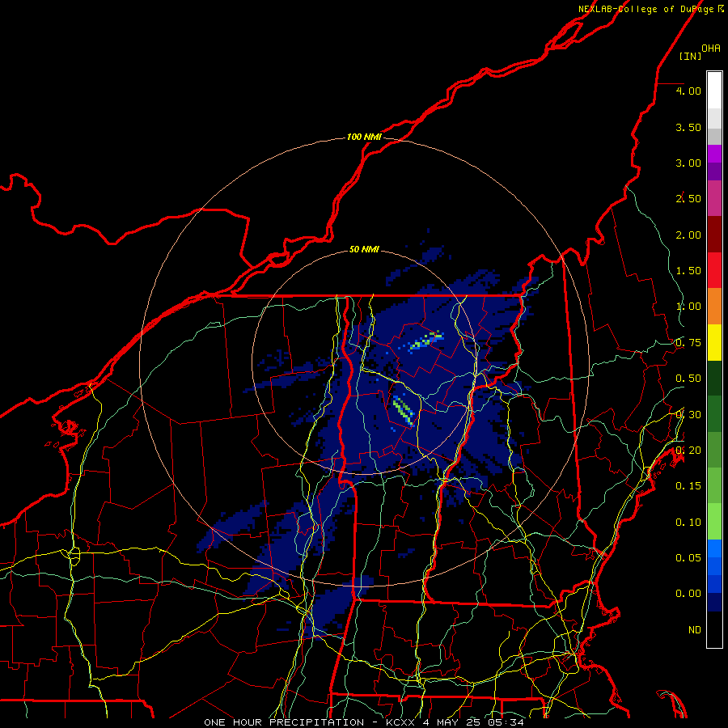The image size is (728, 728).
Task: Select the bright red 1.50 legend swatch
Action: (x=714, y=270)
